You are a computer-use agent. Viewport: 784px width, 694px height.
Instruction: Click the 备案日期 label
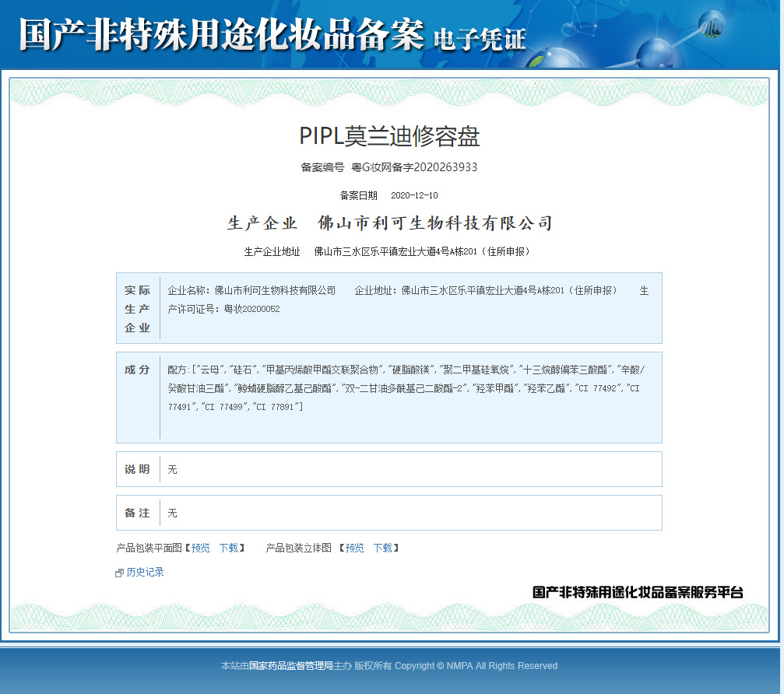tap(358, 195)
